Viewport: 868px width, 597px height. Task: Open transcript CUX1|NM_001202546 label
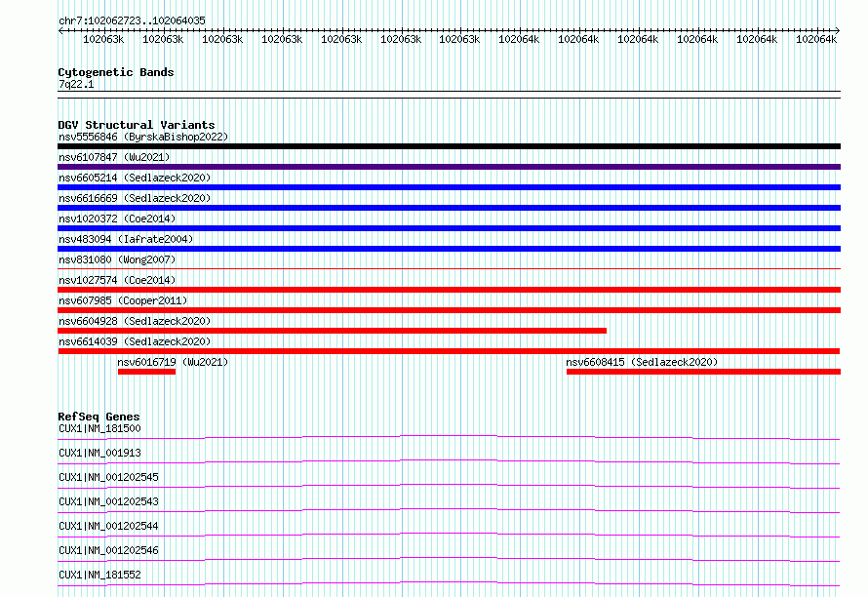108,550
